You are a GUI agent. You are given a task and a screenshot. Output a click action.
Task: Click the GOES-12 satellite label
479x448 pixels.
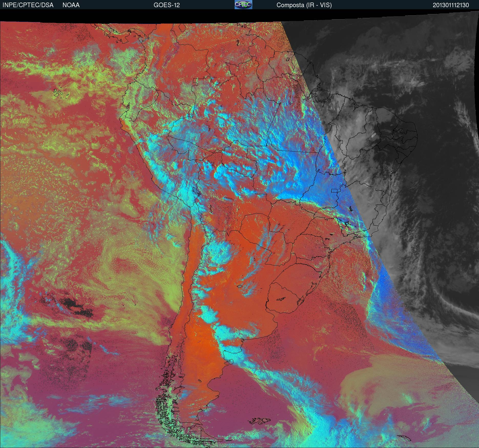[166, 5]
